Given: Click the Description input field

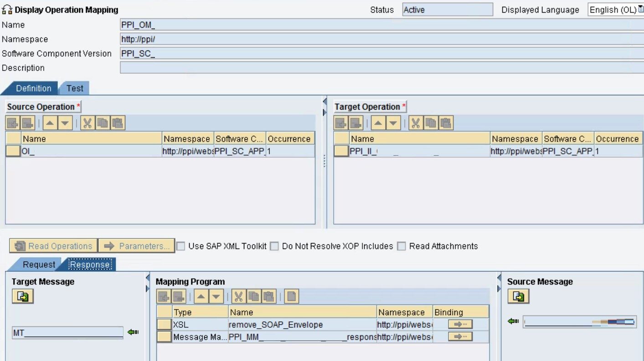Looking at the screenshot, I should [381, 68].
